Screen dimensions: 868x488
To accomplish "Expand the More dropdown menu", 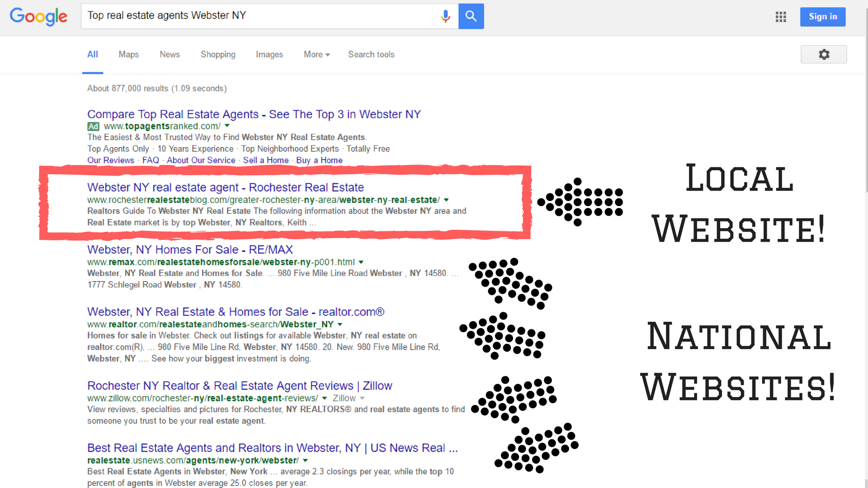I will (x=317, y=54).
